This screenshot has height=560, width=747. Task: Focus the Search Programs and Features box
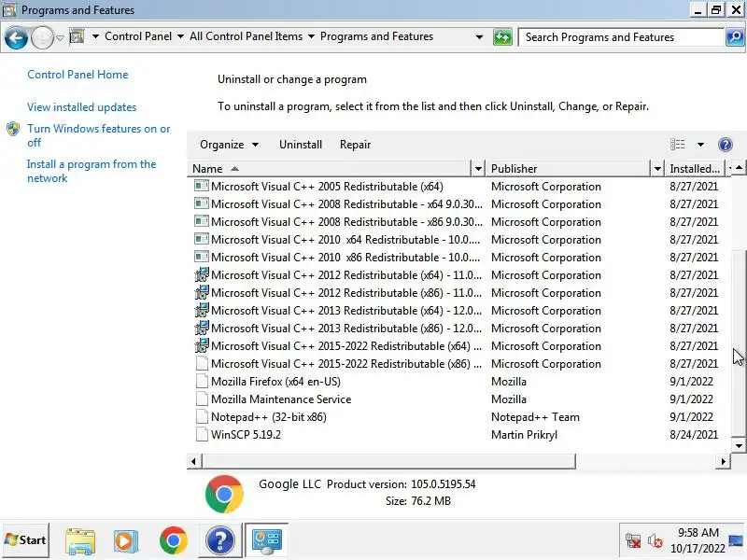tap(621, 37)
